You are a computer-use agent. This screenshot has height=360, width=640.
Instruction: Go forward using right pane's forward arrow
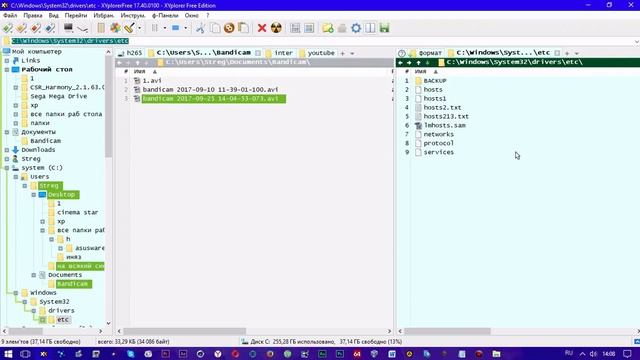click(409, 62)
